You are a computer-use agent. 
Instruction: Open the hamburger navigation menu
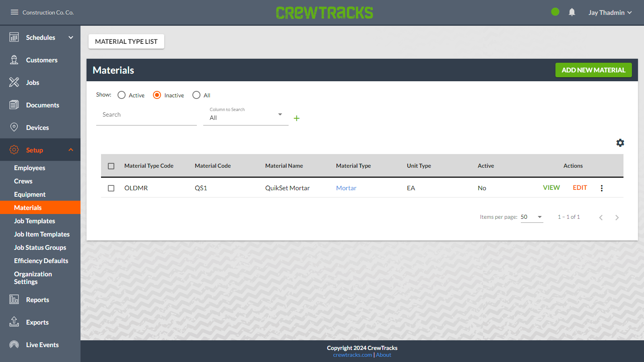(14, 12)
